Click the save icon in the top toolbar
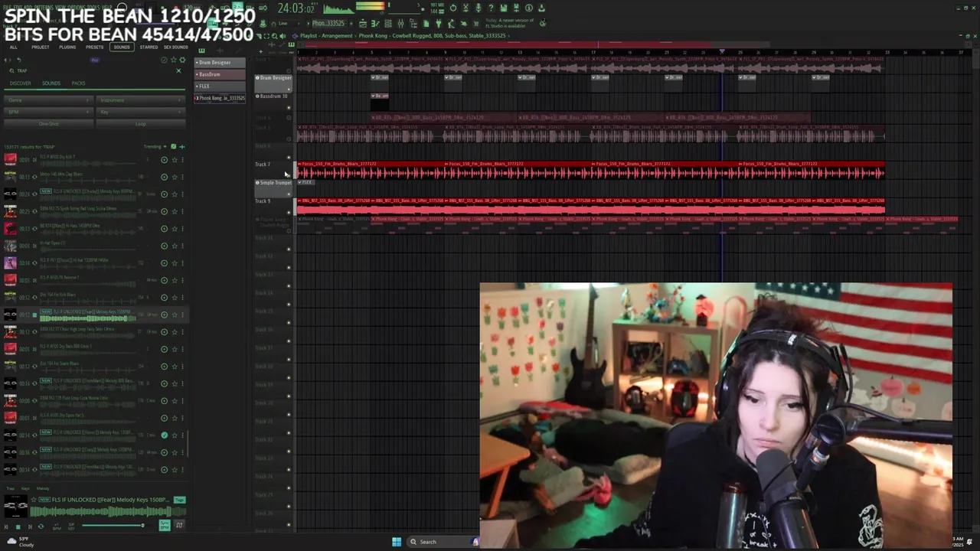This screenshot has width=980, height=551. click(x=503, y=8)
